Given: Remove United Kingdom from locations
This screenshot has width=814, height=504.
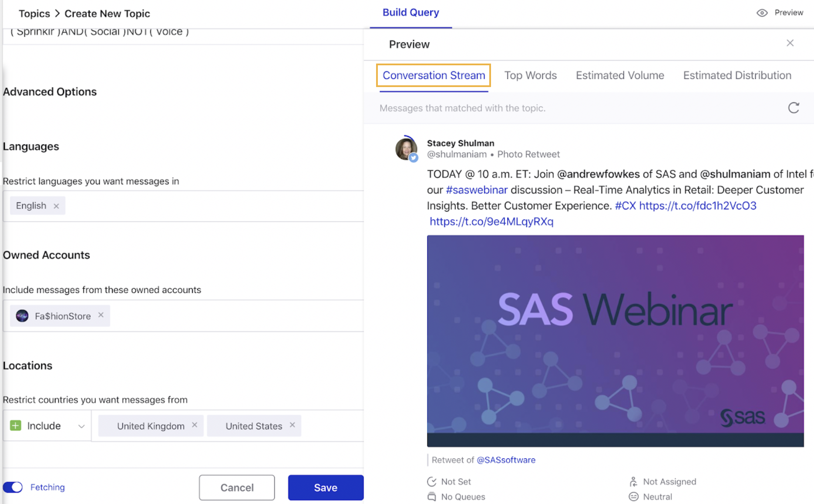Looking at the screenshot, I should (195, 425).
